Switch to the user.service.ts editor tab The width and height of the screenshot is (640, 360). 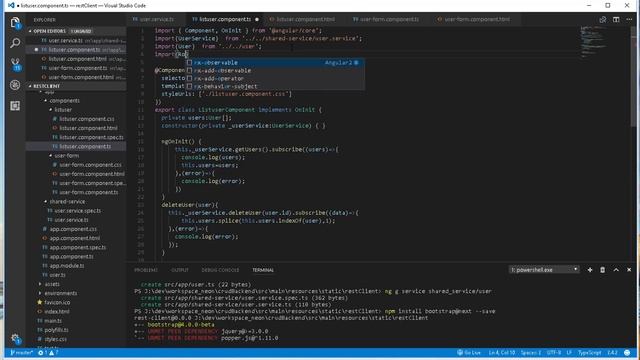point(156,19)
